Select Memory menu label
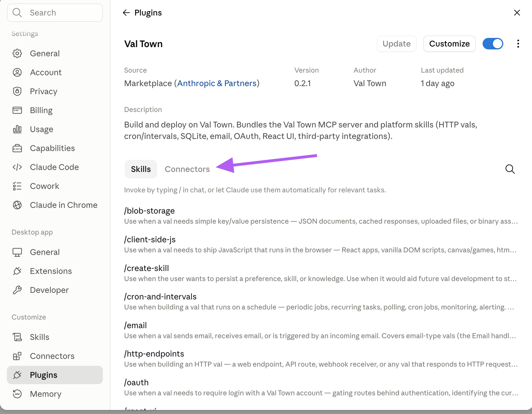 tap(46, 394)
